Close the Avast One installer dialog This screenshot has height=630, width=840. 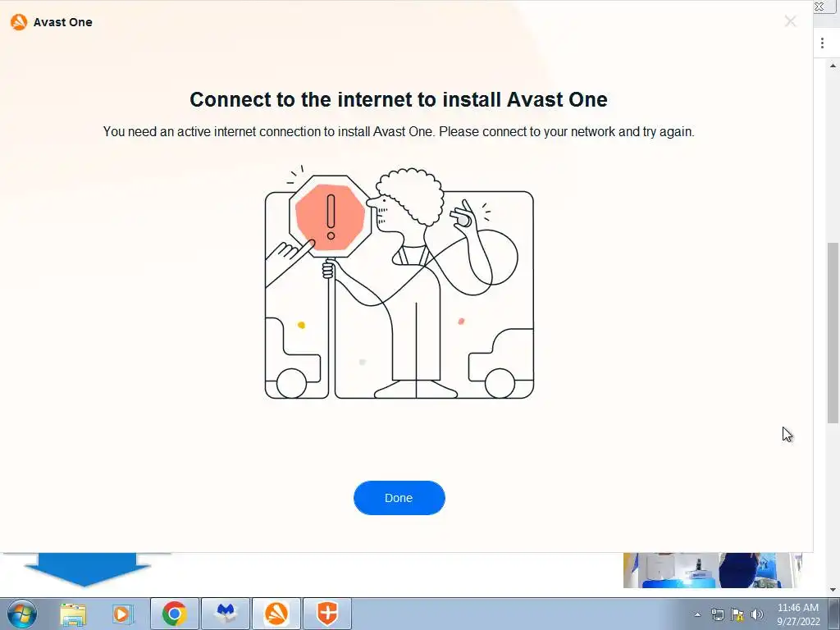790,21
